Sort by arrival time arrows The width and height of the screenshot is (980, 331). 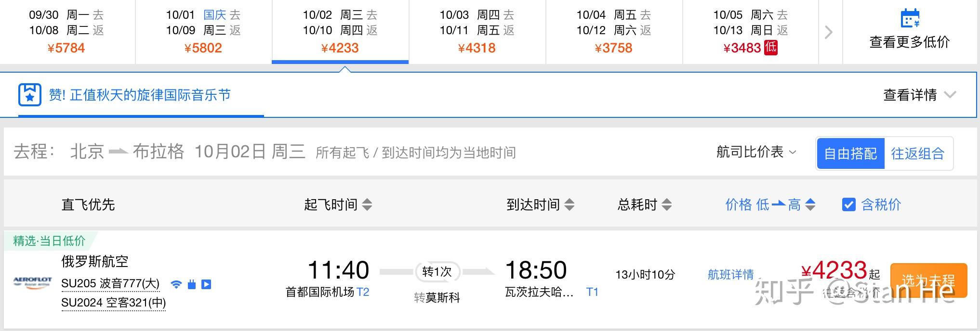(569, 204)
